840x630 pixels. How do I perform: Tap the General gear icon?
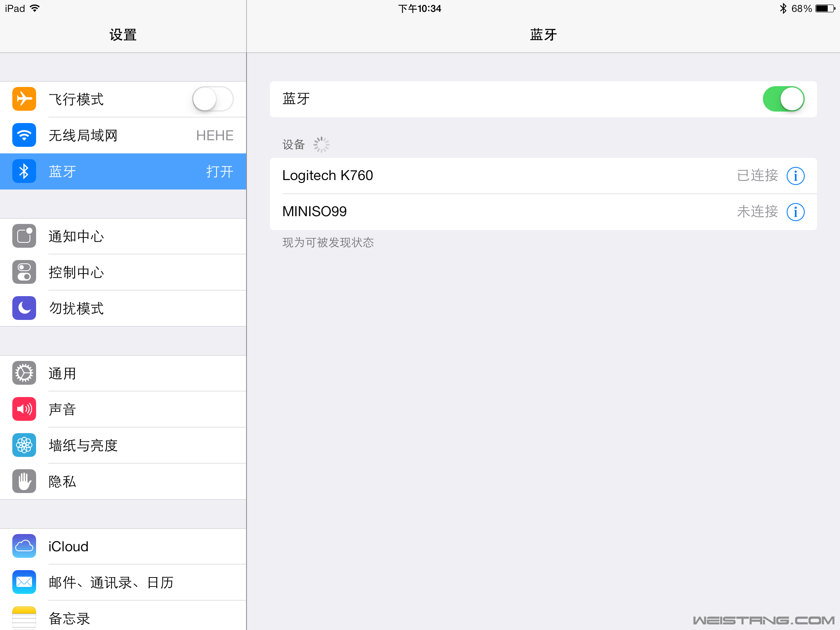tap(24, 373)
